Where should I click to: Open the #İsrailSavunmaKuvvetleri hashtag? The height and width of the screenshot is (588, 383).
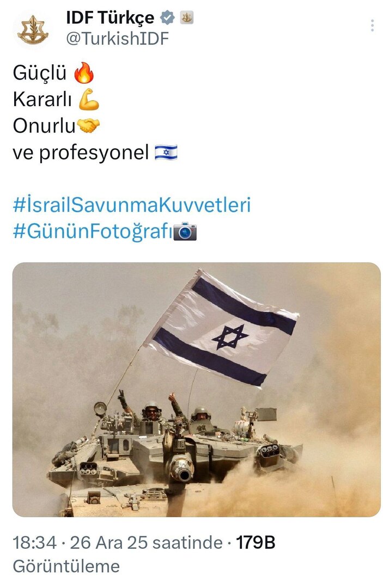point(132,205)
